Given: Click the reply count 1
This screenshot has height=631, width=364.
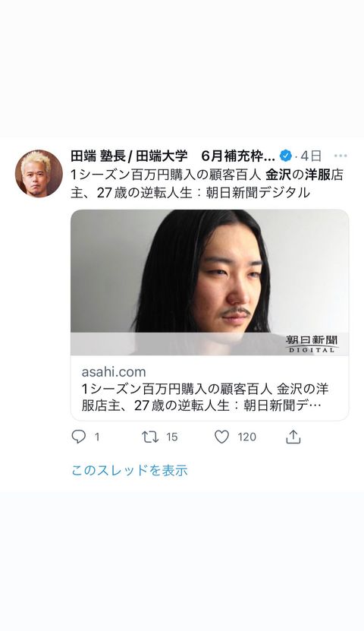Looking at the screenshot, I should pyautogui.click(x=97, y=437).
